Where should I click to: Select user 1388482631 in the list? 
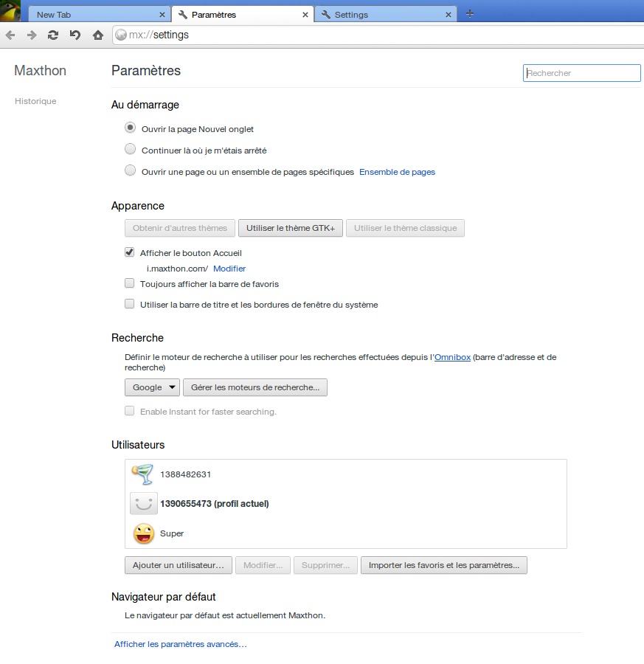345,474
